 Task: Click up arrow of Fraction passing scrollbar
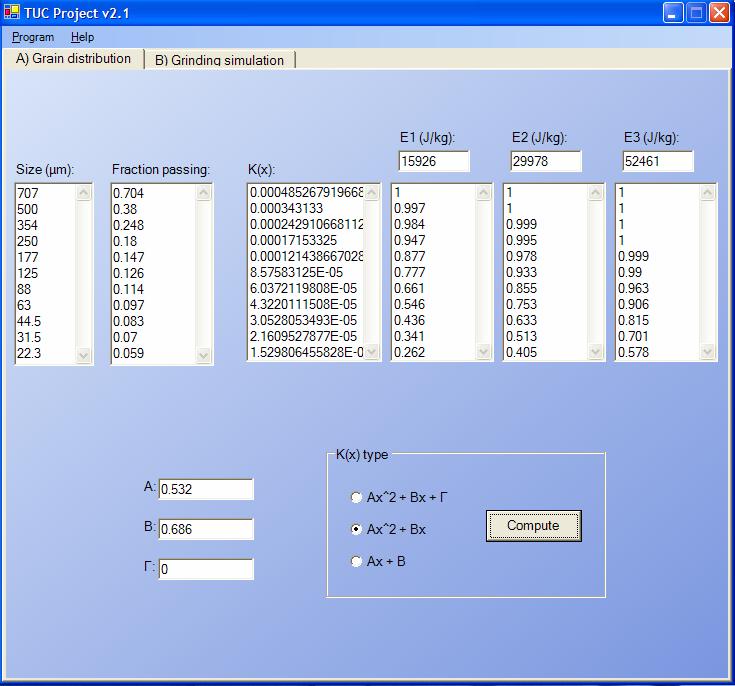tap(204, 193)
